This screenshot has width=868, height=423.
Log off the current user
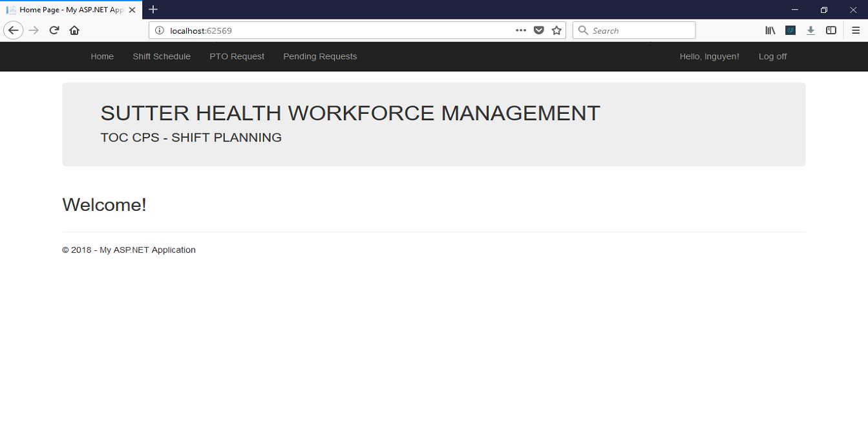[772, 56]
